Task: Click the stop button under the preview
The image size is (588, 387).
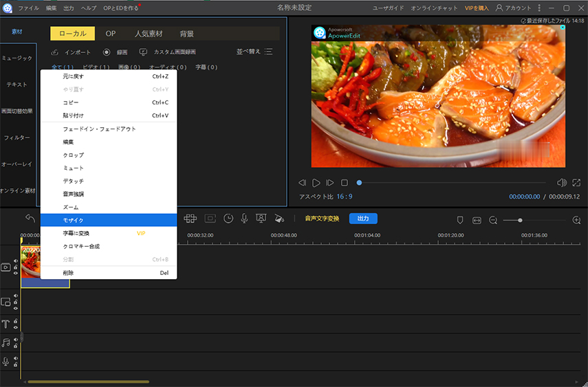Action: [345, 183]
